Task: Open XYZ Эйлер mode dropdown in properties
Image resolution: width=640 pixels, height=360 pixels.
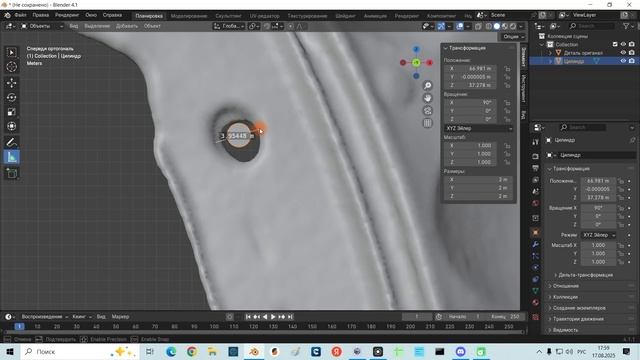Action: click(x=598, y=235)
